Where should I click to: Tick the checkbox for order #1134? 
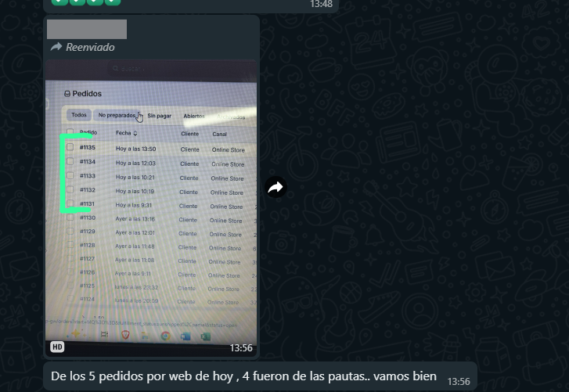point(70,161)
